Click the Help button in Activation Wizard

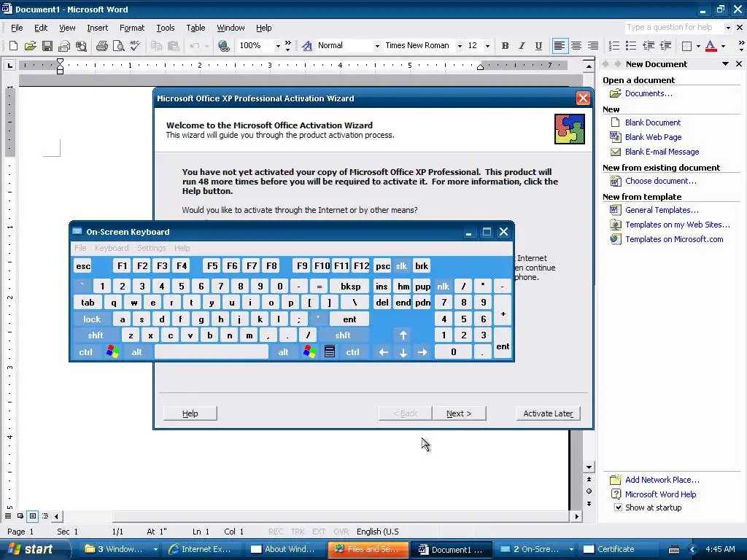pyautogui.click(x=190, y=413)
